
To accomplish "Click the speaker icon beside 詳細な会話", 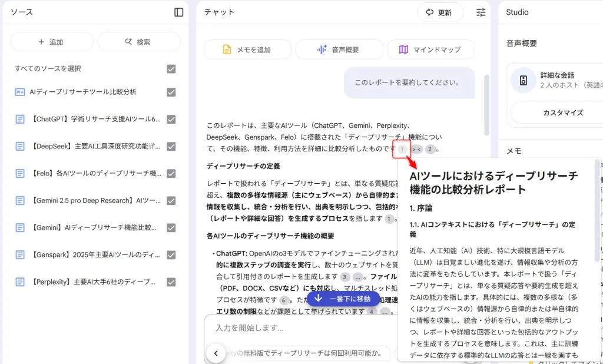I will click(x=523, y=81).
